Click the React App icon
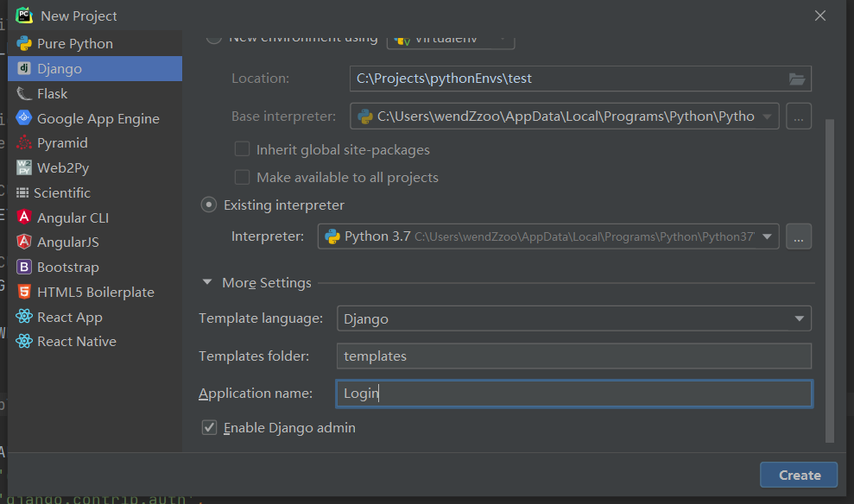854x504 pixels. pos(24,316)
